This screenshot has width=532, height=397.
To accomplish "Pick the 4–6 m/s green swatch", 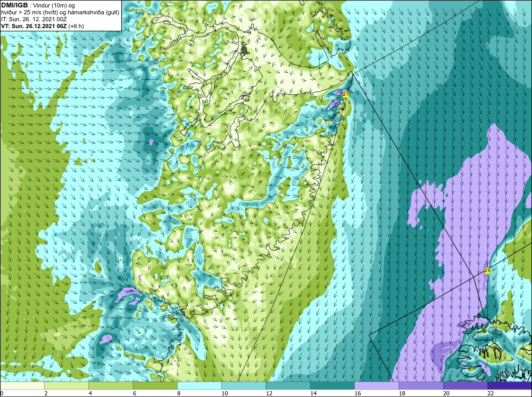I will coord(111,386).
